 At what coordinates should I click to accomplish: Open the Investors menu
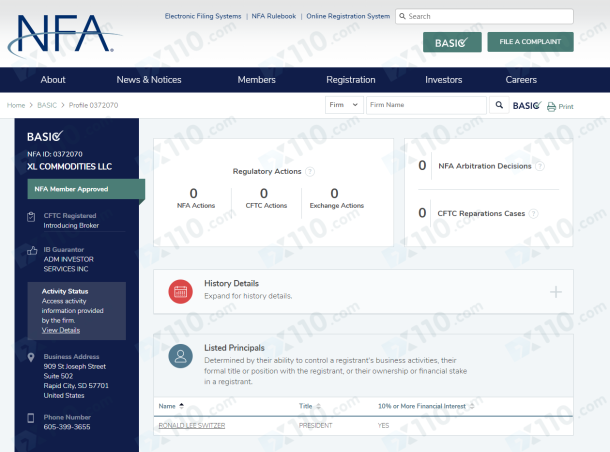(x=443, y=80)
